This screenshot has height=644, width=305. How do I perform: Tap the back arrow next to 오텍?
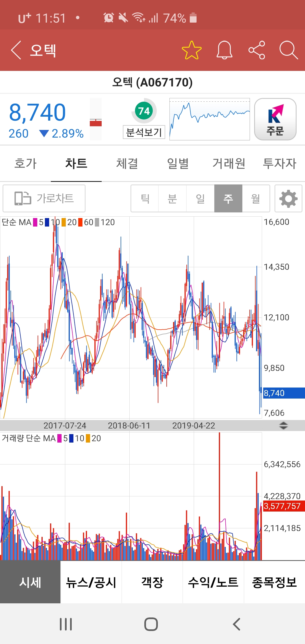coord(16,50)
